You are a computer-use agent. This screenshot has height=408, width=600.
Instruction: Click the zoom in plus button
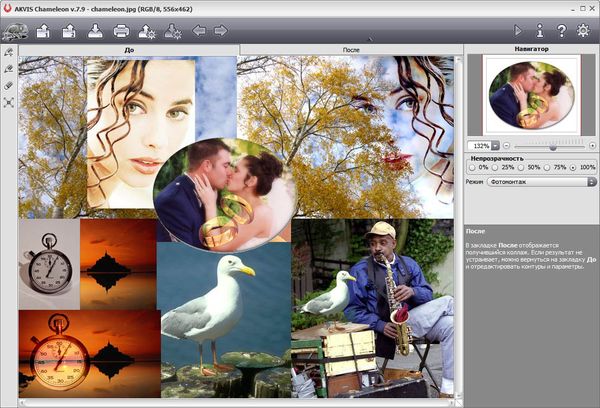tap(592, 146)
